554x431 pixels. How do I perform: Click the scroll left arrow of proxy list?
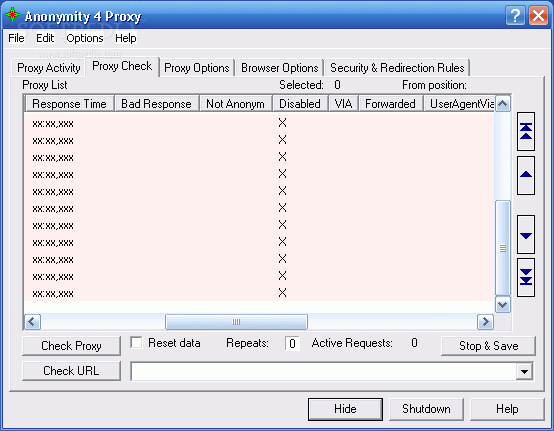pyautogui.click(x=33, y=322)
